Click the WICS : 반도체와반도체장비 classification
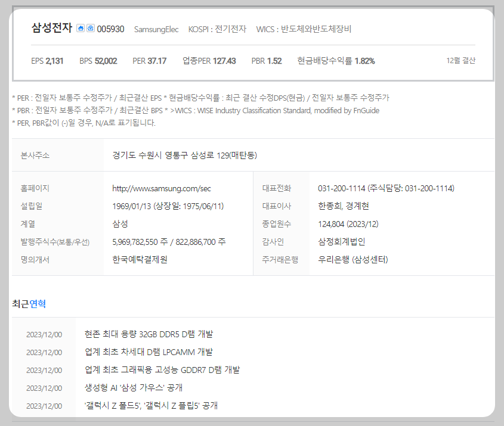 tap(304, 29)
